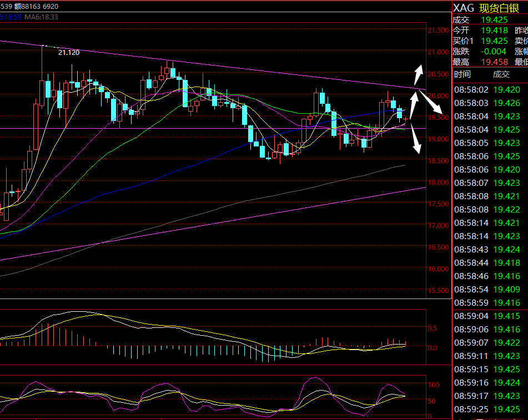This screenshot has width=528, height=420.
Task: Click the 21.120 high price label
Action: [69, 53]
